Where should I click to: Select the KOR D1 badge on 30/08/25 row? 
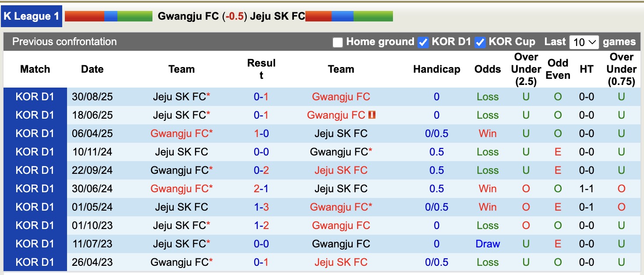click(x=35, y=97)
